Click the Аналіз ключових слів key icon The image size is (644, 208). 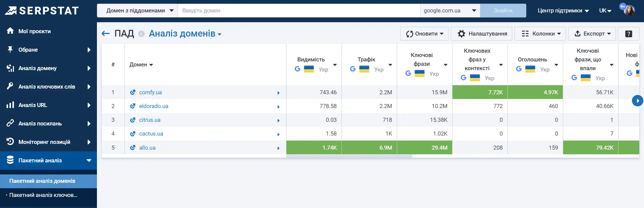click(10, 86)
